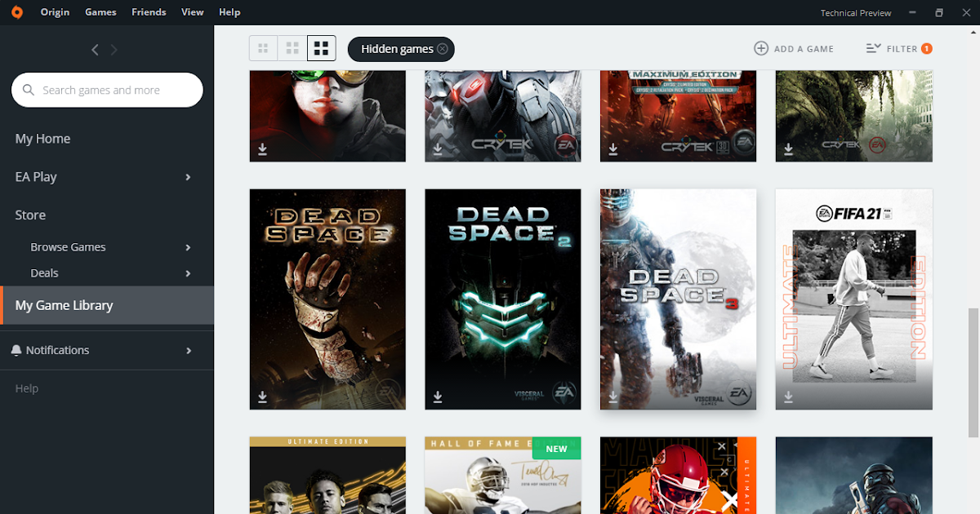Open the Crysis 2 Maximum Edition tile

point(678,116)
